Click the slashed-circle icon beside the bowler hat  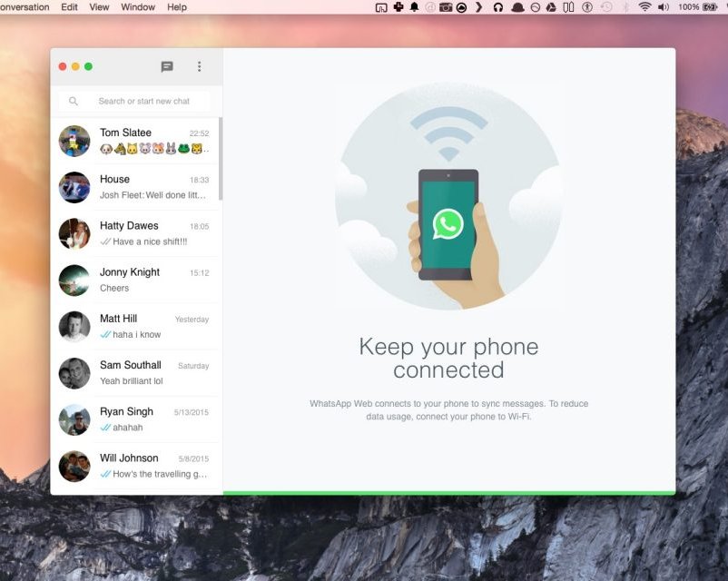coord(536,7)
